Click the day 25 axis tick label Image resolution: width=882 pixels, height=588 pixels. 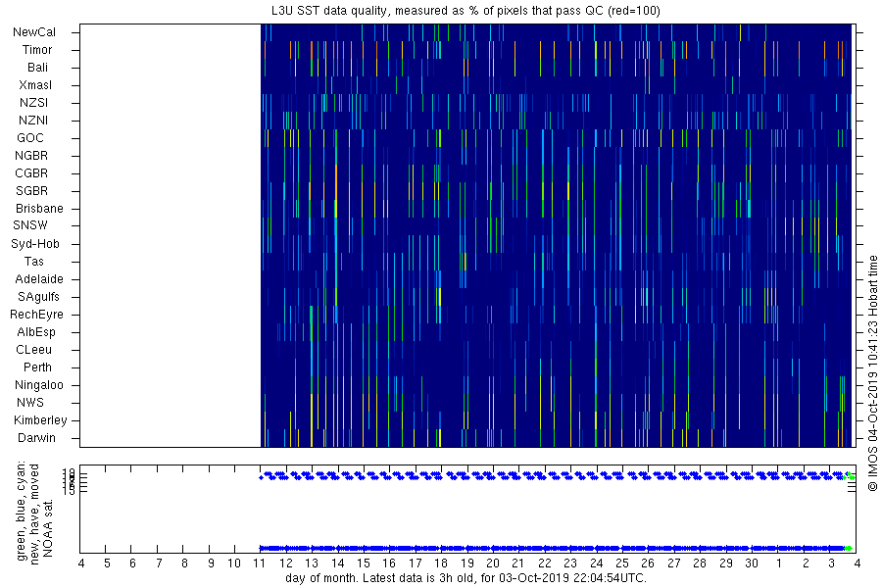click(x=621, y=563)
